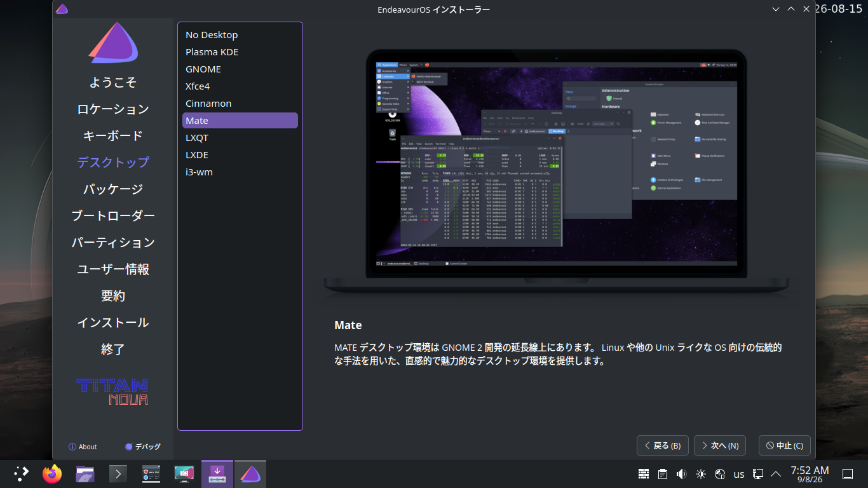Image resolution: width=868 pixels, height=488 pixels.
Task: Go to the パッケージ step in sidebar
Action: click(x=113, y=189)
